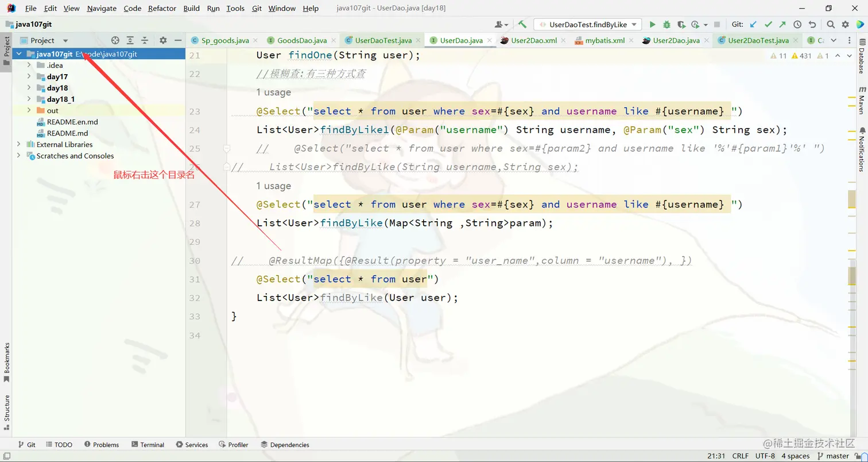Run with Coverage using the shield icon
868x462 pixels.
681,25
